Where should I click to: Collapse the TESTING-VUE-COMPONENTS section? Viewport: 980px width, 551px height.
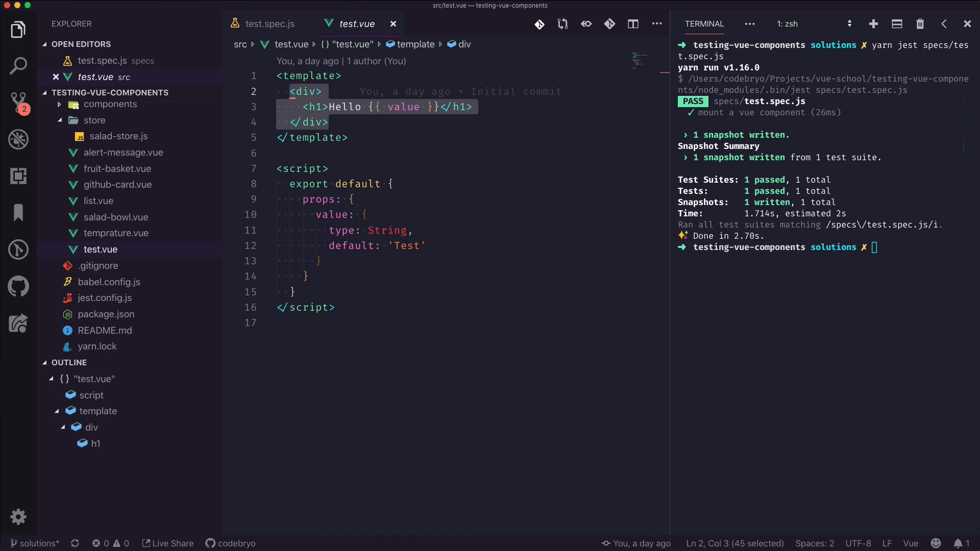(109, 92)
